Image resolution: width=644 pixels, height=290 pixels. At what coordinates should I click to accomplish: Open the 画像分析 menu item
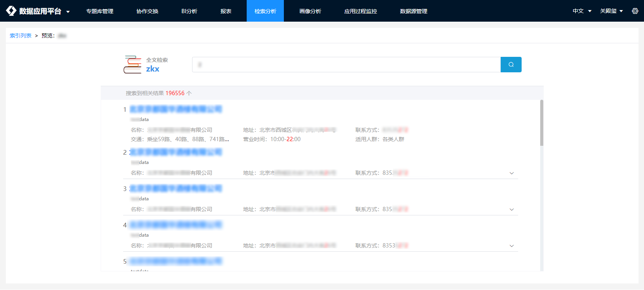310,11
